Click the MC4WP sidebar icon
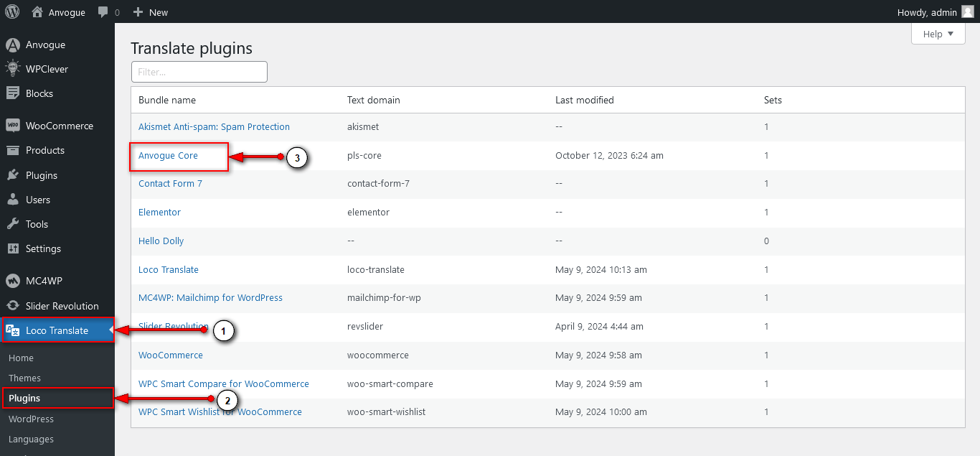Screen dimensions: 980x456 tap(13, 281)
